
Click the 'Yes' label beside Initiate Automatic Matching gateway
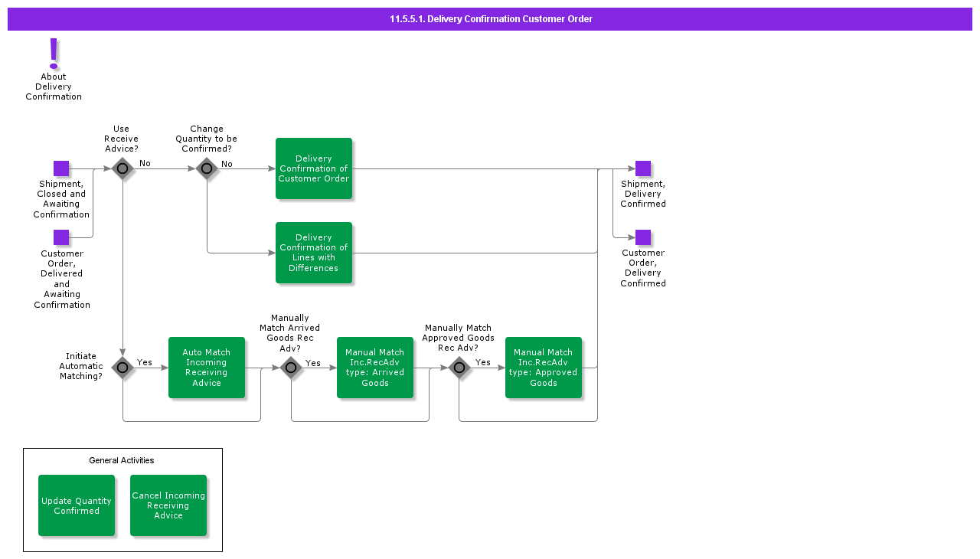click(145, 362)
